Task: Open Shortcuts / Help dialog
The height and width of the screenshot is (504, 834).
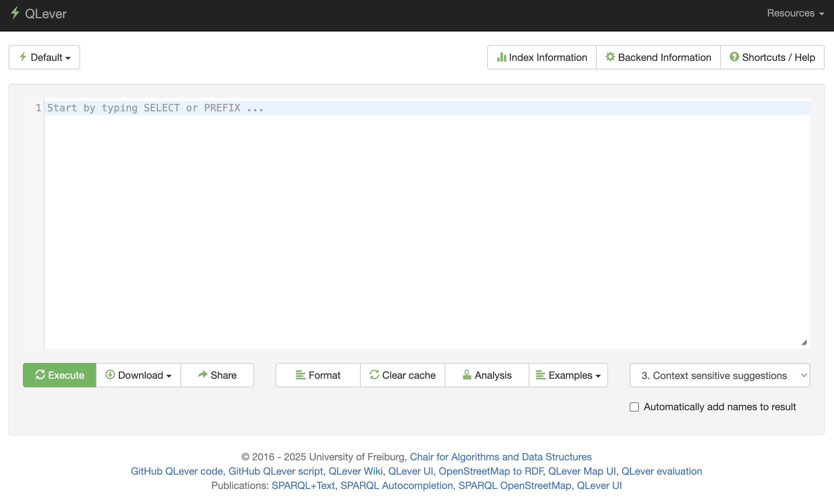Action: tap(772, 57)
